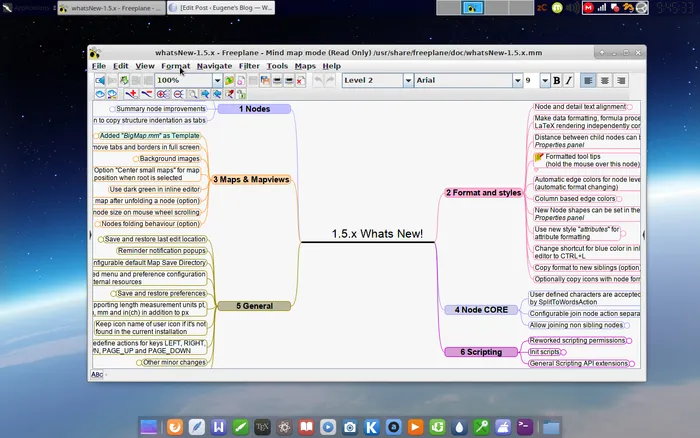The height and width of the screenshot is (438, 700).
Task: Open the View menu
Action: 145,66
